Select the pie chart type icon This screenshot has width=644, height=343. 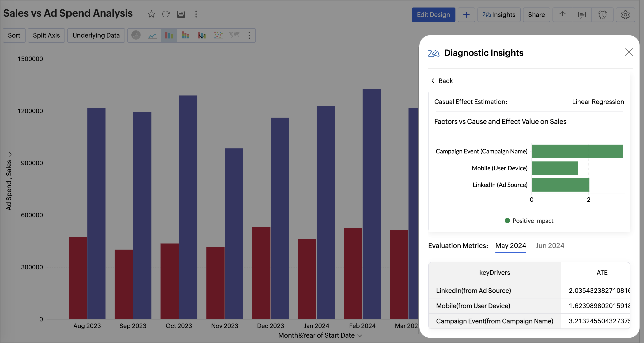click(136, 35)
